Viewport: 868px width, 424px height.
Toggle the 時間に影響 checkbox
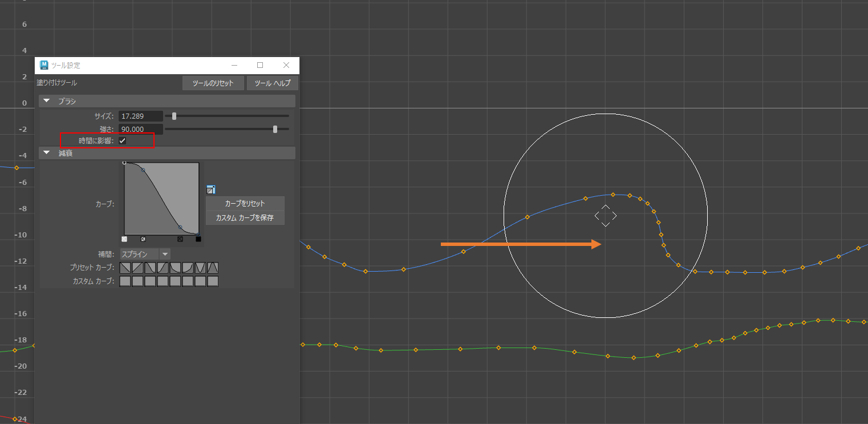[x=122, y=140]
